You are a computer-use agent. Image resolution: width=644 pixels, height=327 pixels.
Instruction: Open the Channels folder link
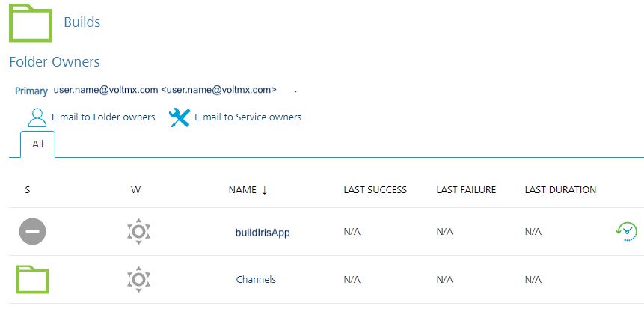pos(256,280)
